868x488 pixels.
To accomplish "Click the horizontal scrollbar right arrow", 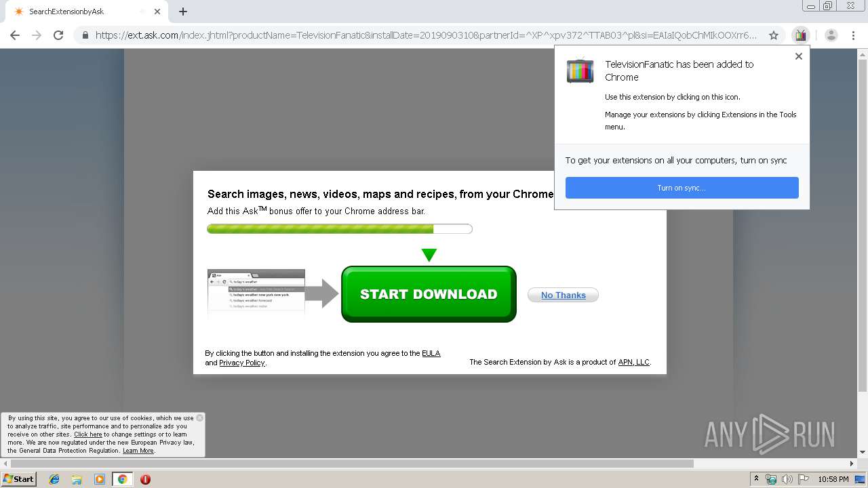I will [852, 464].
